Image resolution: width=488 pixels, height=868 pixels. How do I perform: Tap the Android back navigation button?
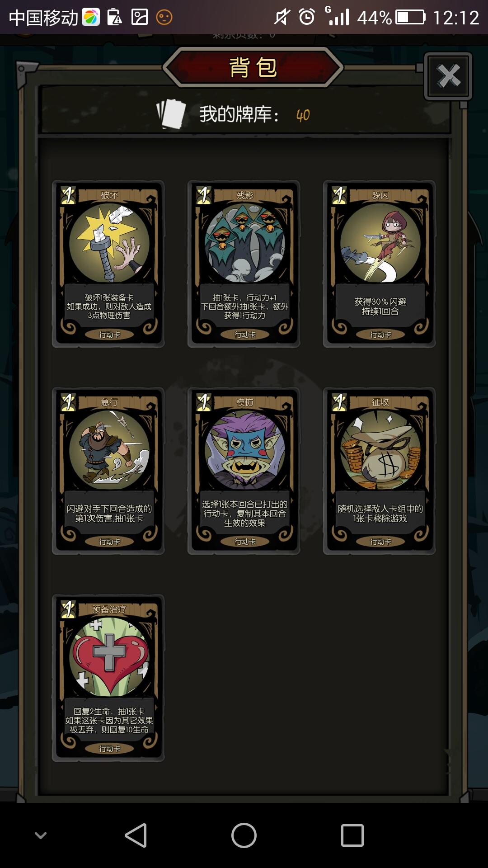tap(136, 835)
